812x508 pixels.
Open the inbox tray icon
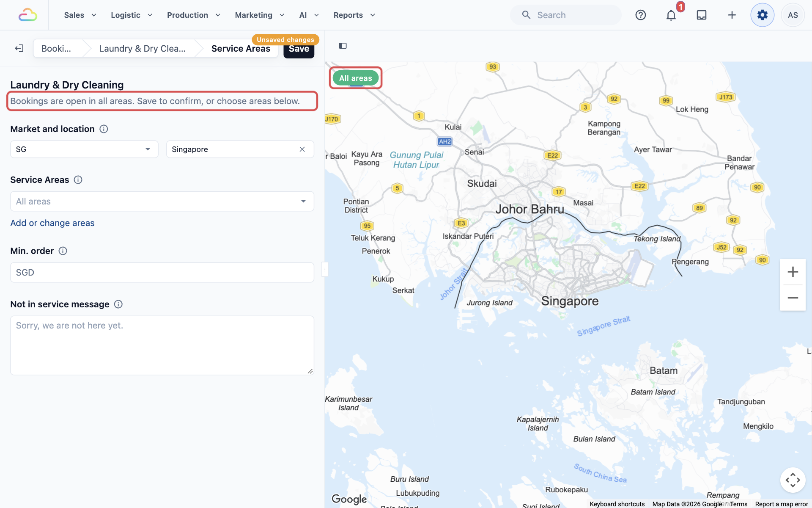pyautogui.click(x=702, y=15)
